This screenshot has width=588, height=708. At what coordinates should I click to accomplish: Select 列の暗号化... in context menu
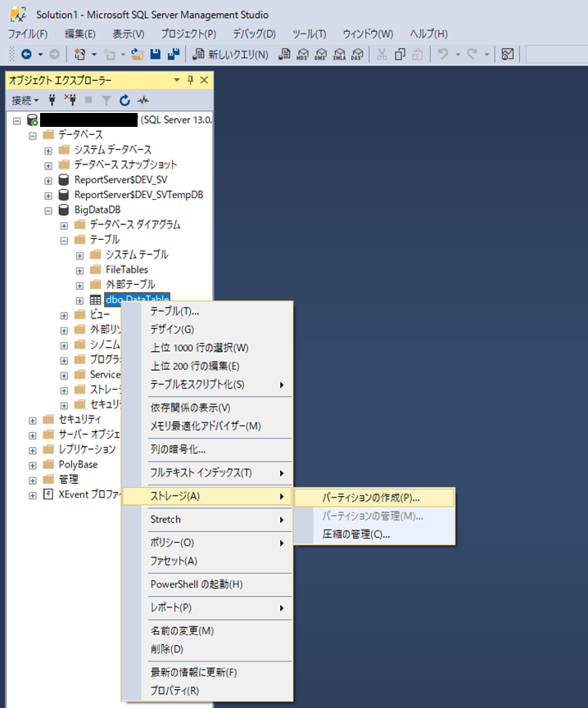(x=208, y=449)
